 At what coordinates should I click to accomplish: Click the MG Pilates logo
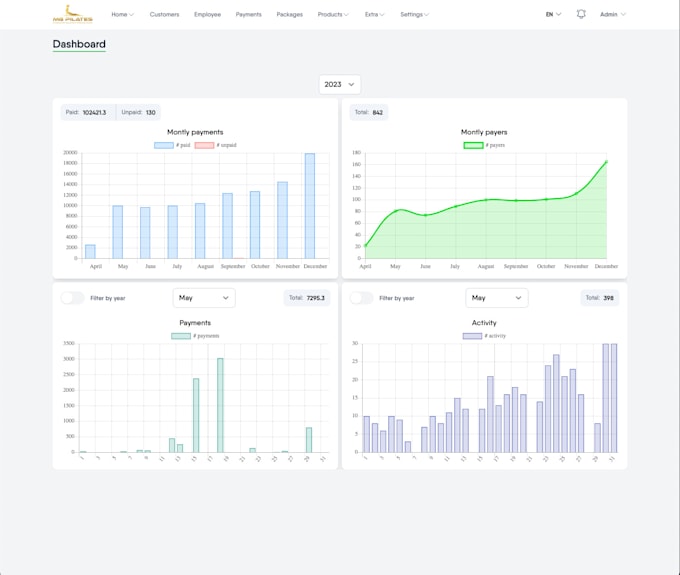point(72,14)
